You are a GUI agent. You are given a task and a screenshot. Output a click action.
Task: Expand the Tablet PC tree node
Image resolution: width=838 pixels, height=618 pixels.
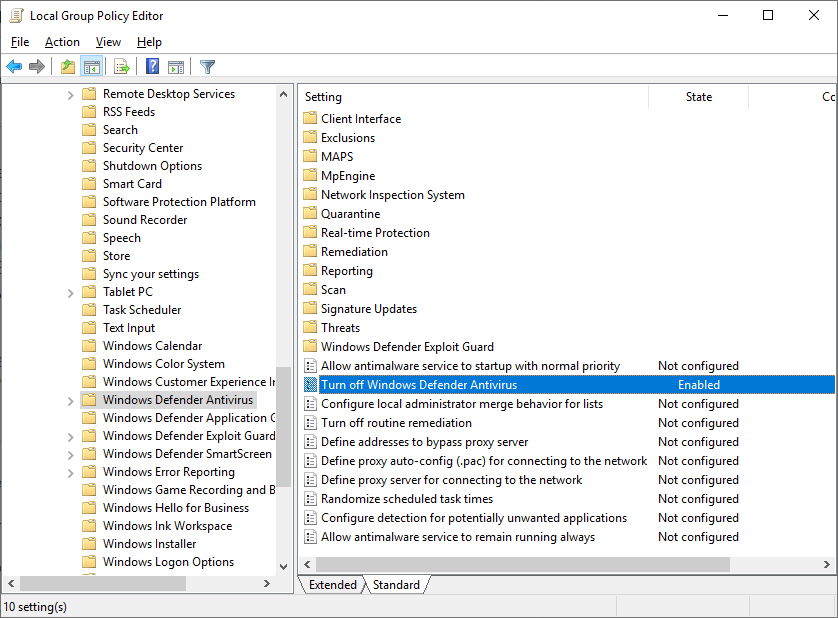71,293
